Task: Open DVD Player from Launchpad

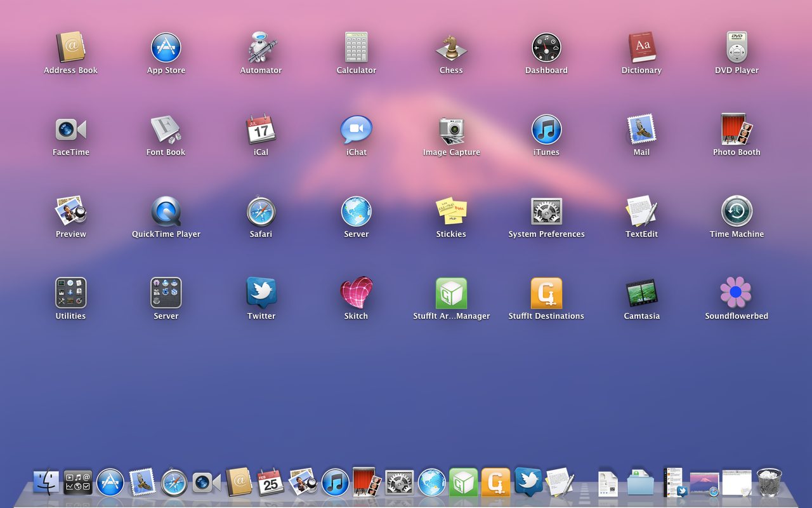Action: [x=737, y=48]
